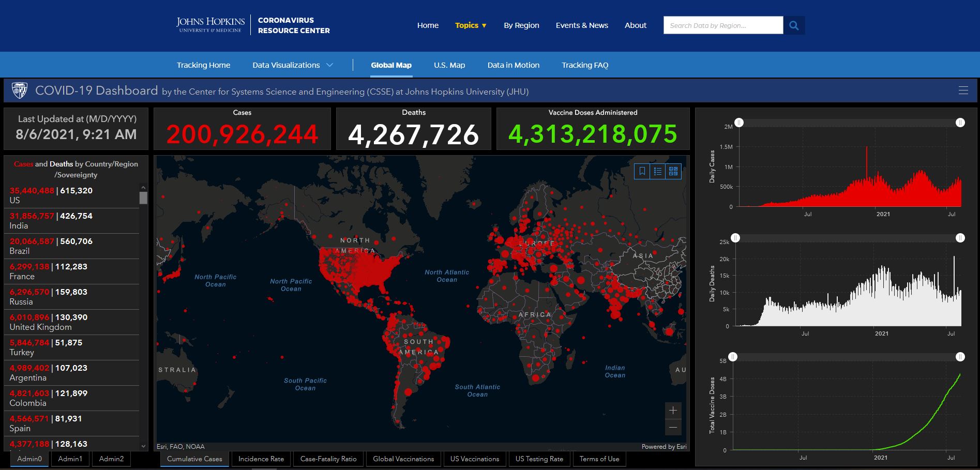The image size is (980, 470).
Task: Expand Data Visualizations dropdown chevron
Action: [329, 65]
